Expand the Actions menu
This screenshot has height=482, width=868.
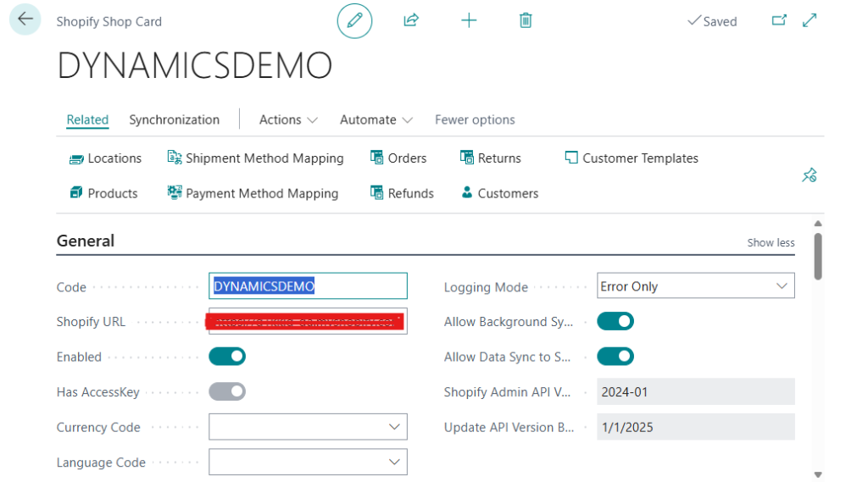coord(288,120)
